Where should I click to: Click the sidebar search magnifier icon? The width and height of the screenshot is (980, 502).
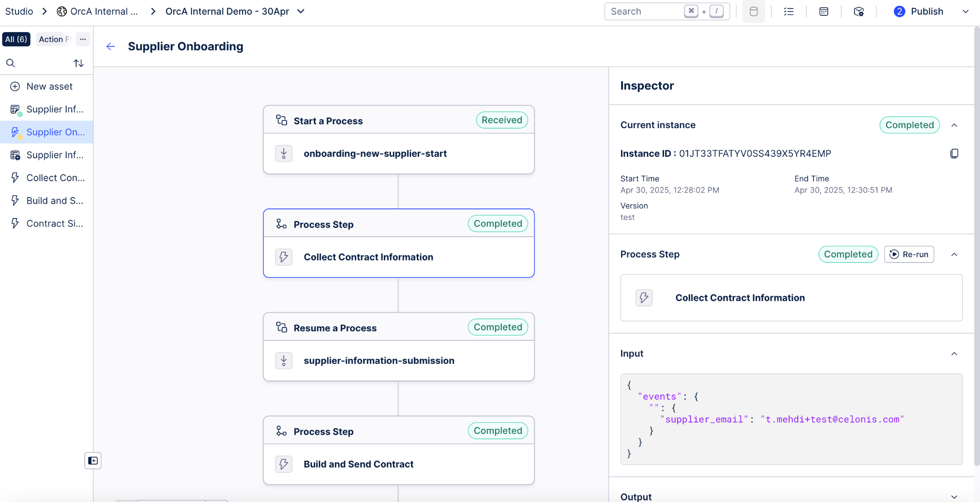coord(11,63)
